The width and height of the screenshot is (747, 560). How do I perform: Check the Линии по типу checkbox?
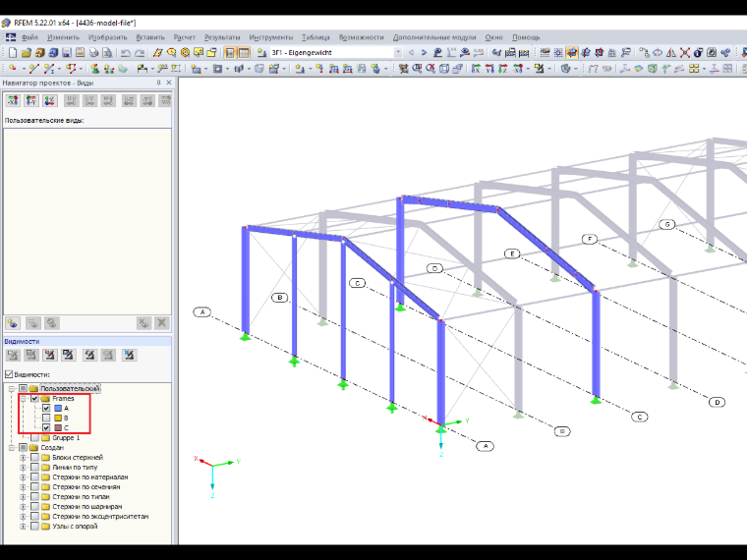34,467
